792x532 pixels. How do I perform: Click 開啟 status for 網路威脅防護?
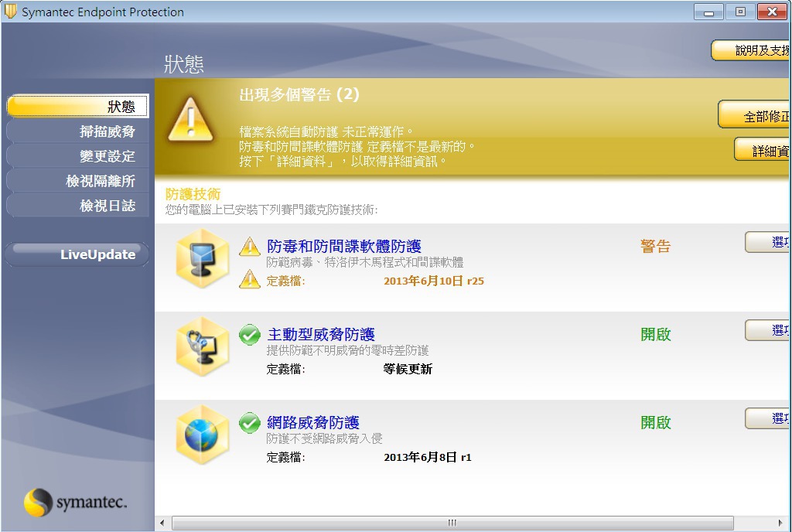click(656, 422)
